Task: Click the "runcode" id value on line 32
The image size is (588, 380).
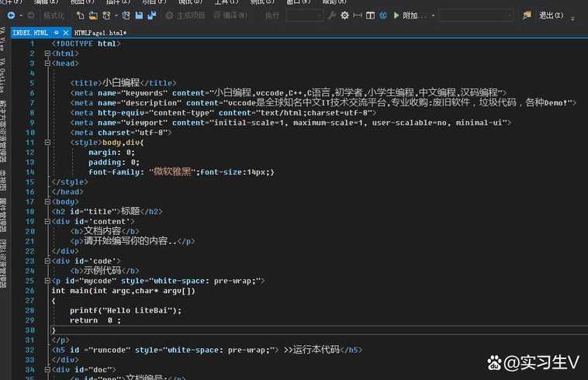Action: coord(109,350)
